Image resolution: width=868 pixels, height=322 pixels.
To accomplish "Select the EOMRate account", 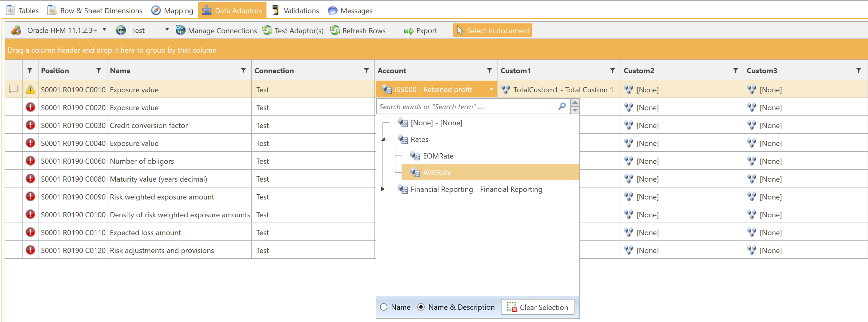I will pyautogui.click(x=438, y=156).
